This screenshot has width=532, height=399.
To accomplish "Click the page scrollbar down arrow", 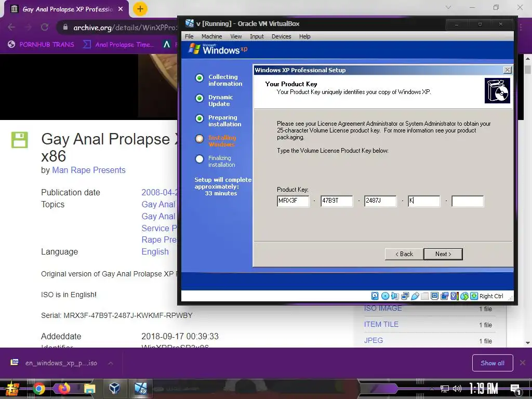I will coord(528,343).
